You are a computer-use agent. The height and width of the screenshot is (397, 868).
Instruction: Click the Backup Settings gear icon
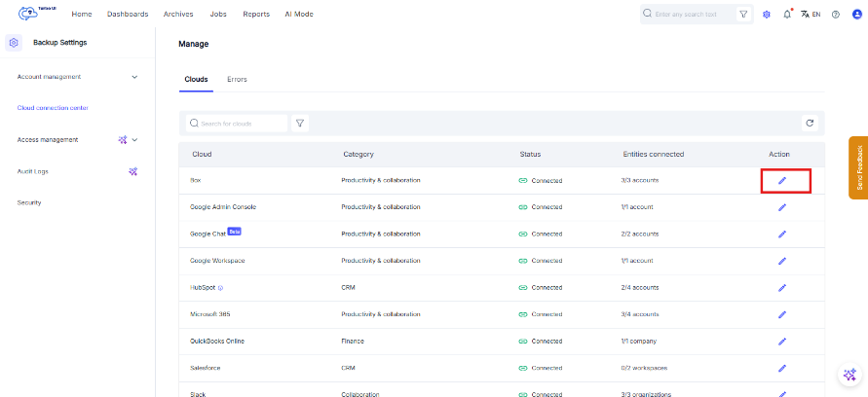[x=14, y=43]
